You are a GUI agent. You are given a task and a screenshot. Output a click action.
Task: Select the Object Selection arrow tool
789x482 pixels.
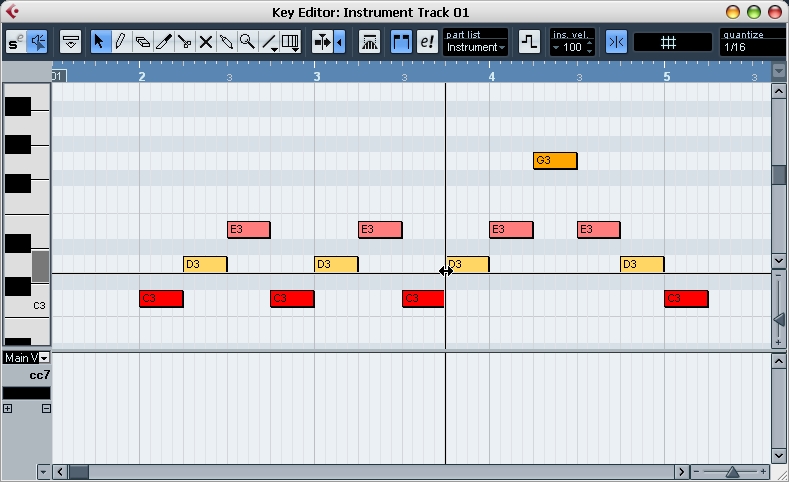pyautogui.click(x=99, y=42)
